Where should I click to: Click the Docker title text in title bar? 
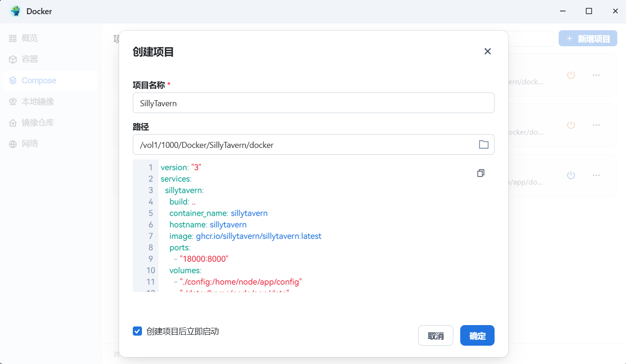point(39,11)
